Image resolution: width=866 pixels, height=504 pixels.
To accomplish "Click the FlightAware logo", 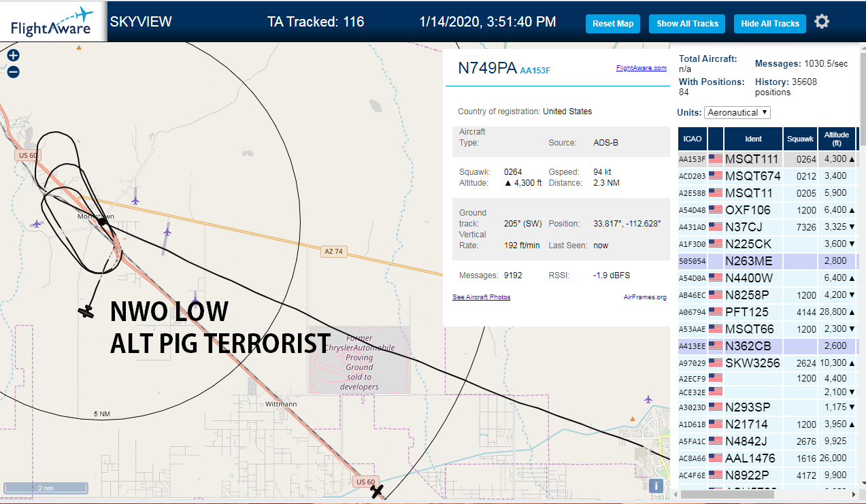I will pos(52,21).
